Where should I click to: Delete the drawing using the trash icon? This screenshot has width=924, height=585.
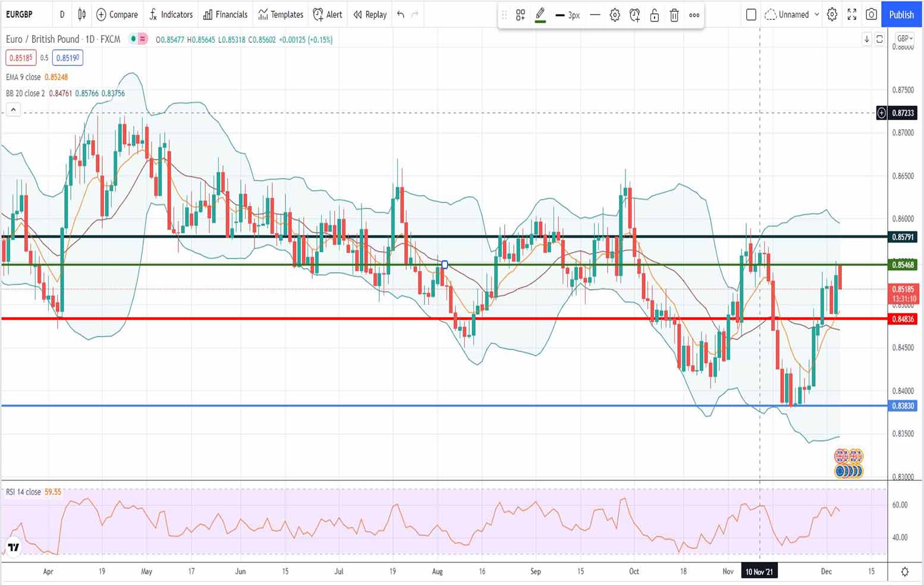[x=674, y=15]
